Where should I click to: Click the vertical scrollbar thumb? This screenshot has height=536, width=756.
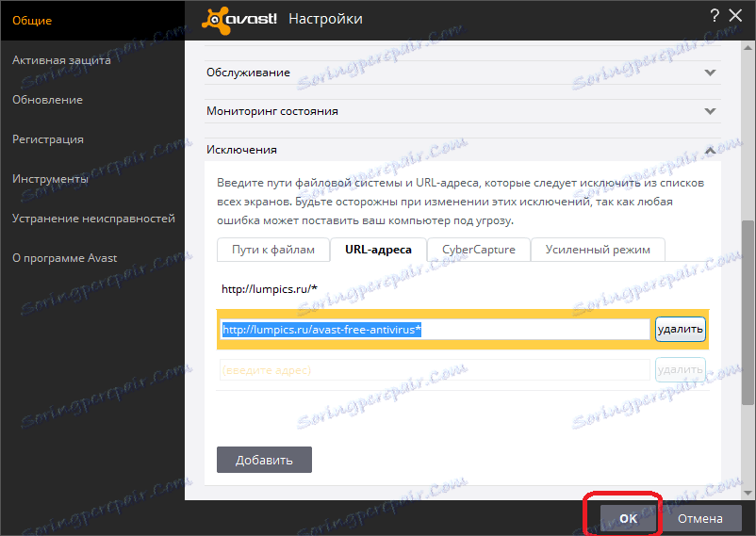(x=748, y=313)
